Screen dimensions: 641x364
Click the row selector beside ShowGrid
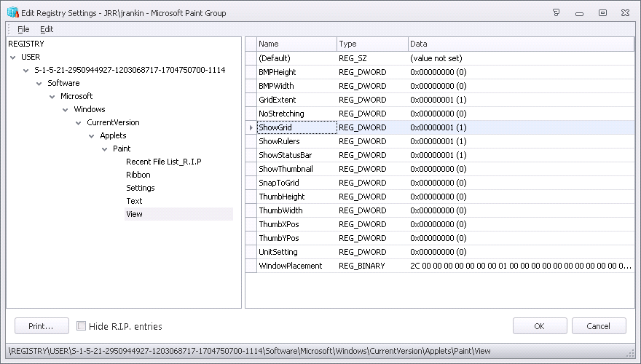pos(251,127)
